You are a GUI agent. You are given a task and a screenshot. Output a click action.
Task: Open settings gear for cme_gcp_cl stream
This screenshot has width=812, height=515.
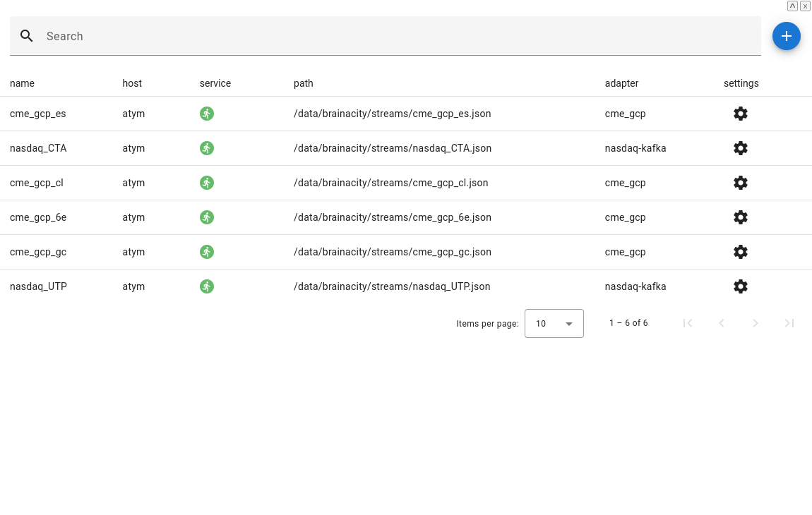[x=740, y=183]
